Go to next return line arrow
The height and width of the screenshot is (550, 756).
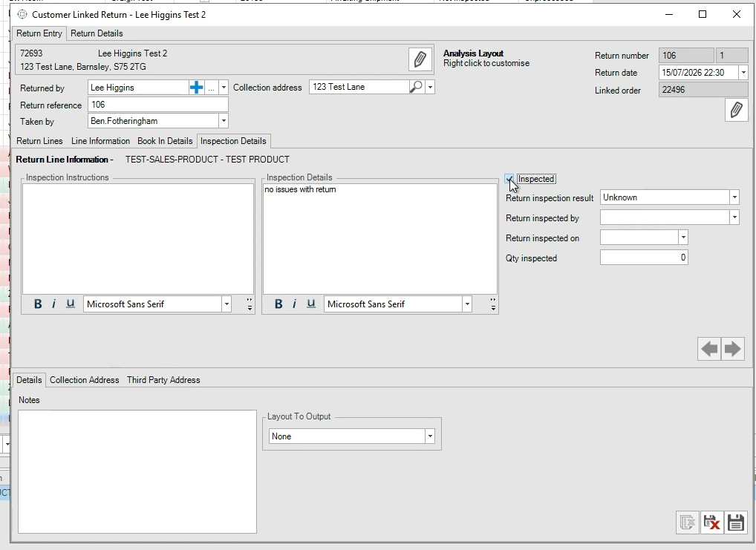point(733,349)
